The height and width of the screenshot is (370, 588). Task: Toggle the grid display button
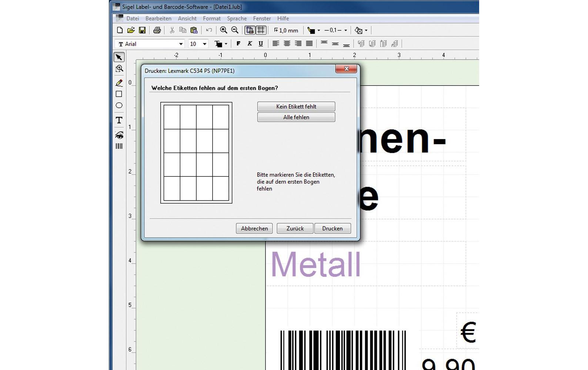tap(261, 30)
